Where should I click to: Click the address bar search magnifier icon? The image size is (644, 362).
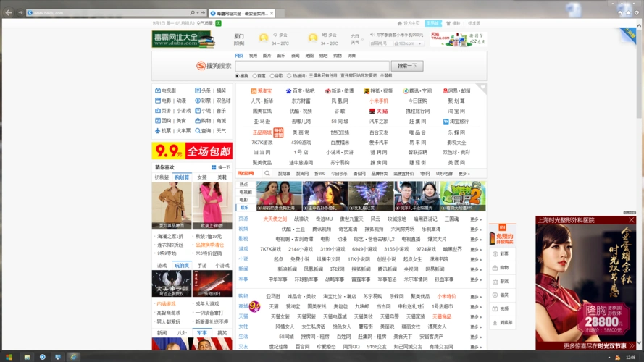point(192,13)
